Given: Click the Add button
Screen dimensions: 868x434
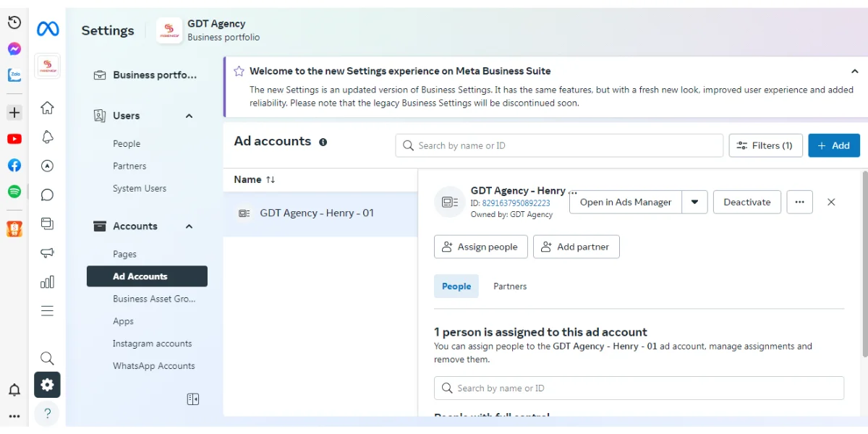Looking at the screenshot, I should [834, 145].
